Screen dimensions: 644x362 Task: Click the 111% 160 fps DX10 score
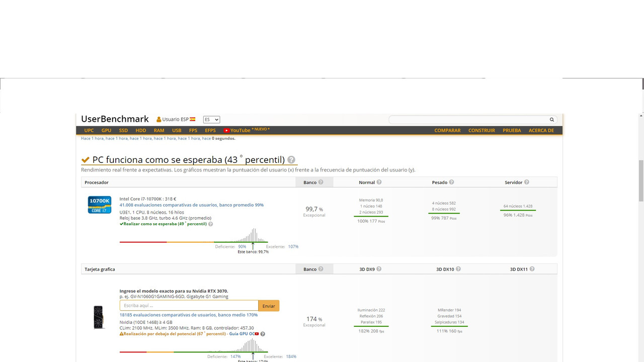449,331
